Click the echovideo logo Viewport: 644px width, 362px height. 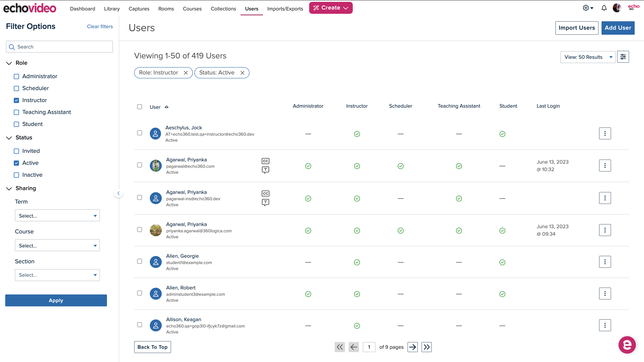coord(30,8)
